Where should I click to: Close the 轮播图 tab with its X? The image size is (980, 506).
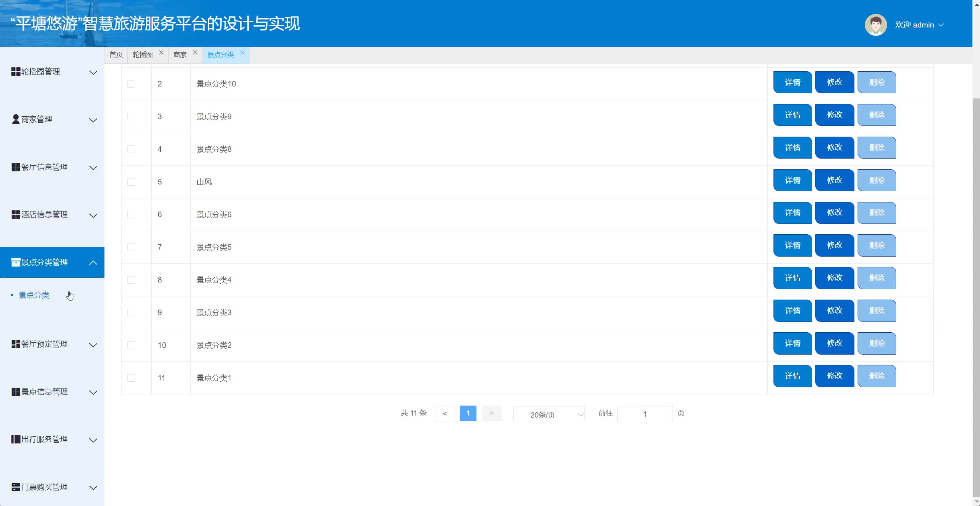(x=161, y=53)
